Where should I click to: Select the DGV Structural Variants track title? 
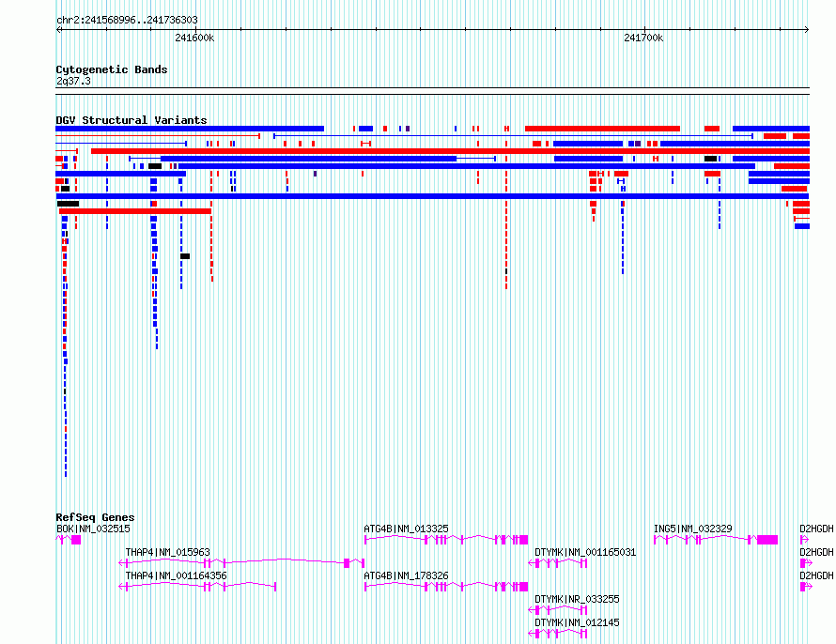(x=132, y=120)
